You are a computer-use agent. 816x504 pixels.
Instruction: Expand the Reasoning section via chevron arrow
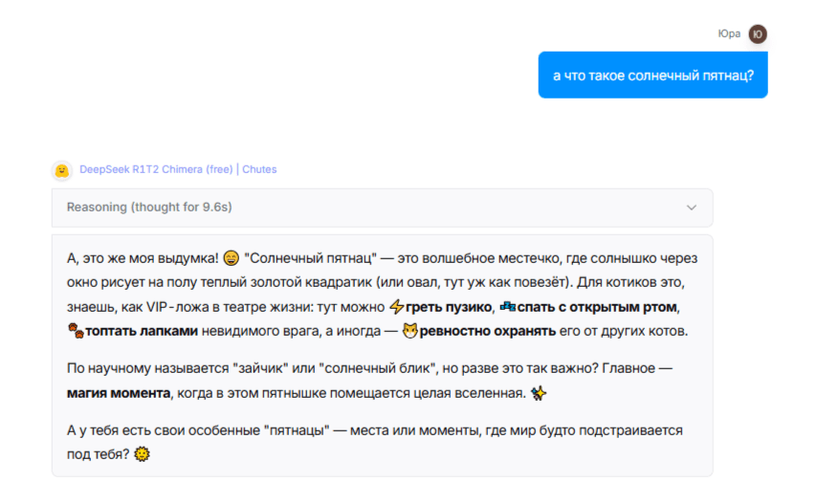[x=691, y=208]
